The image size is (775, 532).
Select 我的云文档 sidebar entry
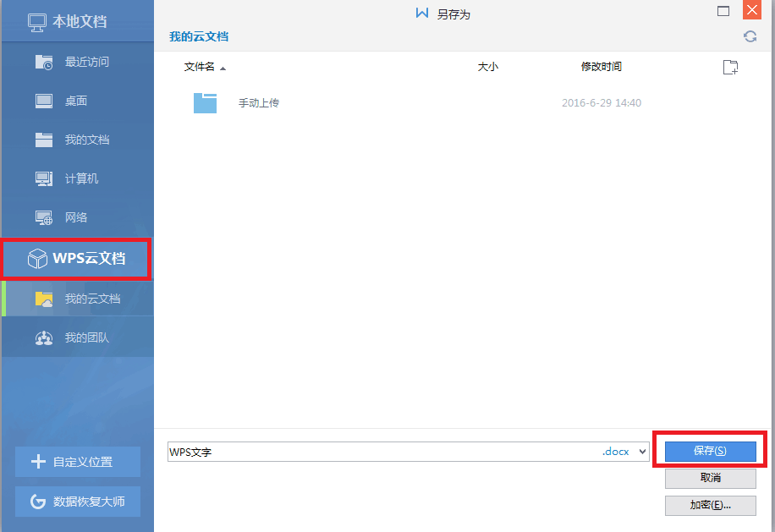(x=78, y=299)
